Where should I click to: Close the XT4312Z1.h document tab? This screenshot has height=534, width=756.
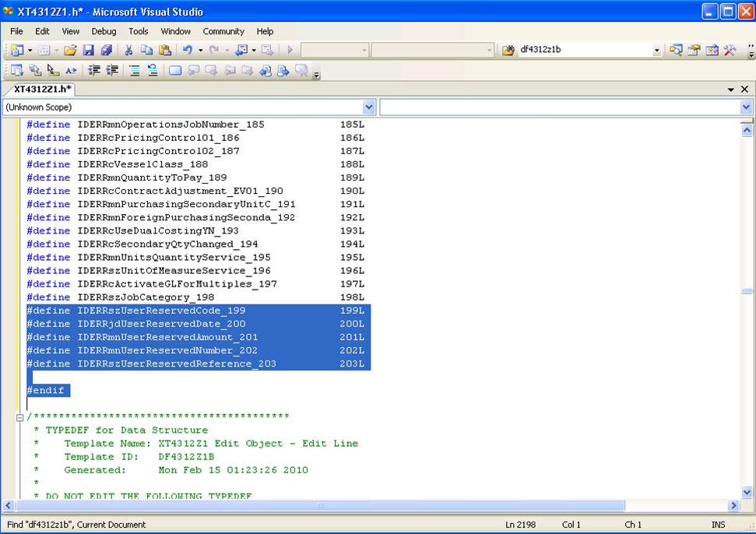tap(744, 90)
